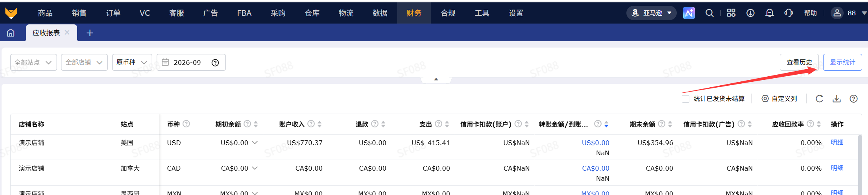Sort by 支出 column
The image size is (868, 195).
(447, 124)
